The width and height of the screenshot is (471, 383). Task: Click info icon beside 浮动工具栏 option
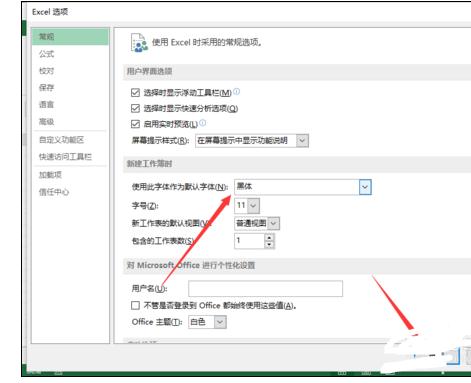(236, 91)
